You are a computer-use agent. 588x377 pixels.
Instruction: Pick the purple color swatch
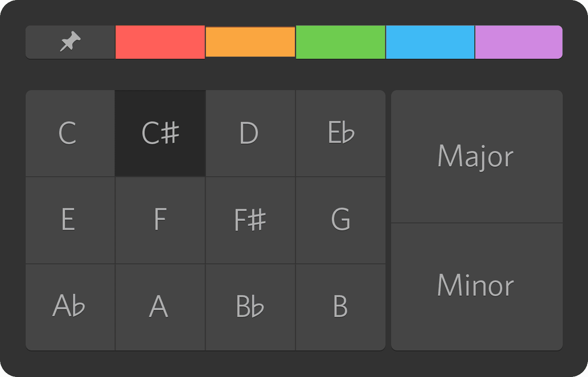pos(518,42)
